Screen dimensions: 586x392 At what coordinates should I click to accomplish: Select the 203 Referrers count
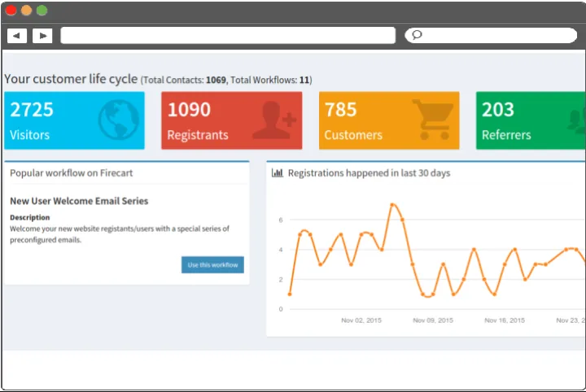[x=498, y=110]
